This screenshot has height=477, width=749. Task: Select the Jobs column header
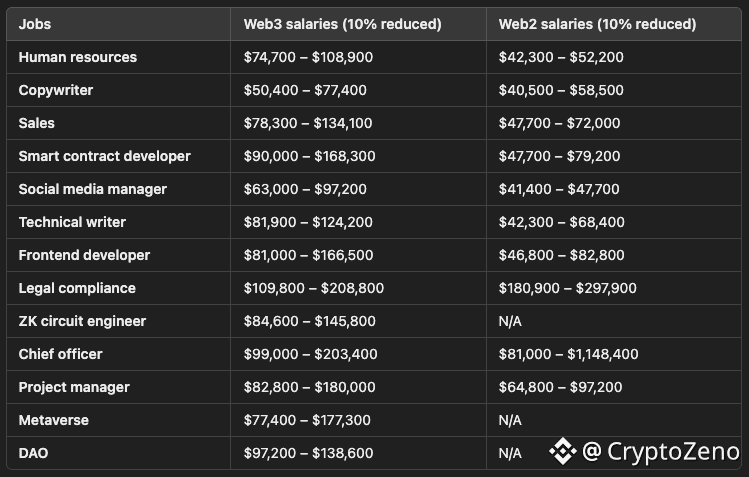click(35, 24)
